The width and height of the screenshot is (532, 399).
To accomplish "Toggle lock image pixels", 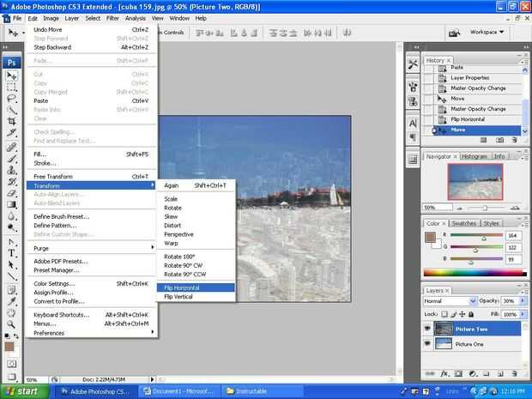I will click(x=454, y=314).
